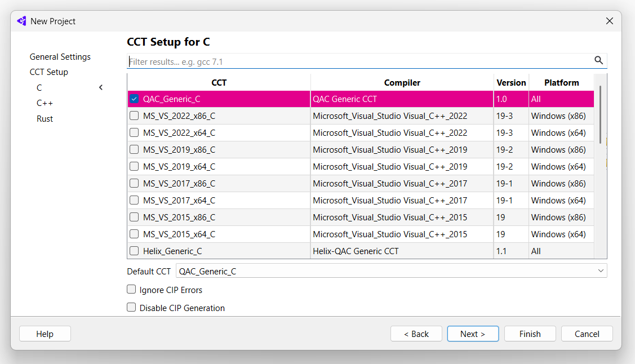635x364 pixels.
Task: Cancel the new project wizard
Action: pos(587,334)
